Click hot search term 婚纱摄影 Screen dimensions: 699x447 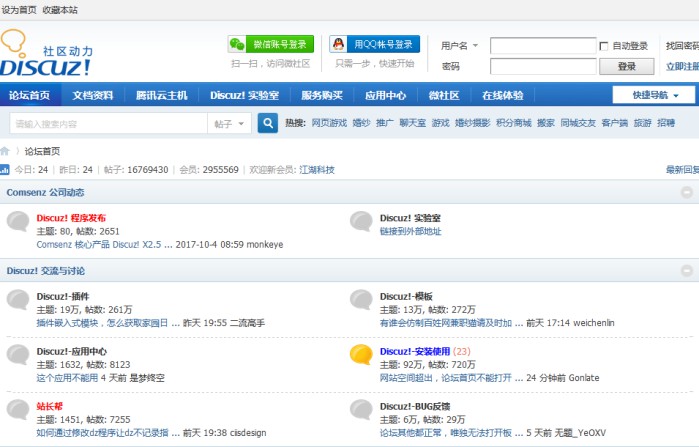tap(473, 123)
